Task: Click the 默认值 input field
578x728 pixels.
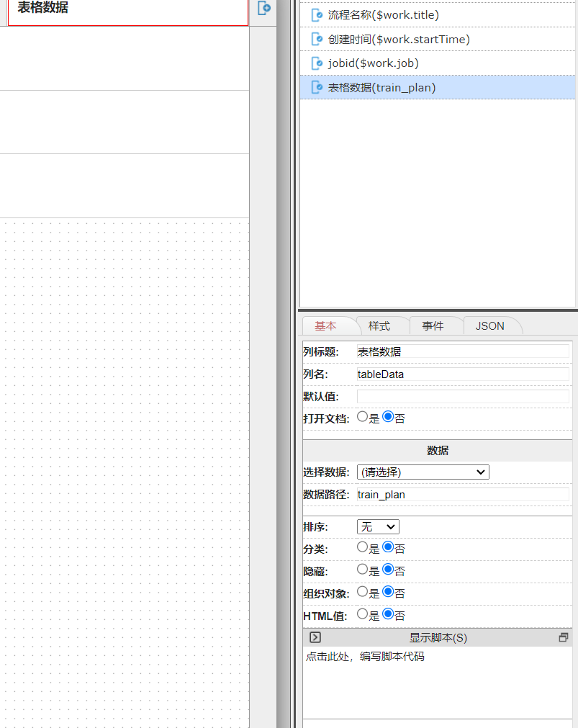Action: 463,397
